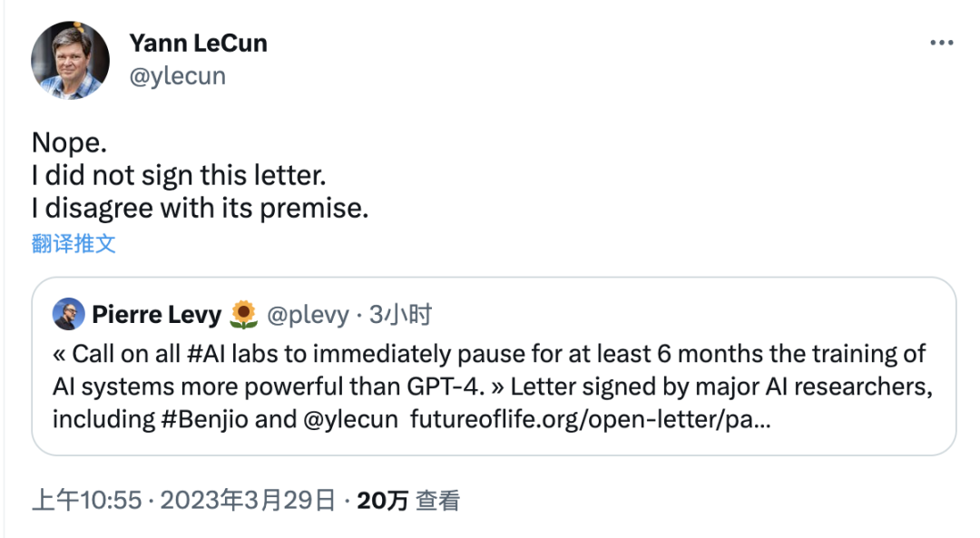980x538 pixels.
Task: Open Yann LeCun's profile picture
Action: click(70, 60)
